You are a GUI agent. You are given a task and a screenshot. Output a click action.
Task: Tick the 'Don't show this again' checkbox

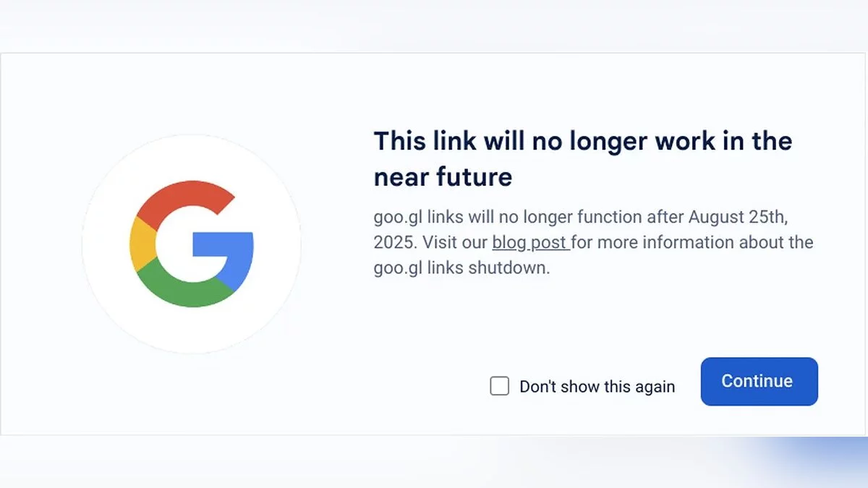[500, 386]
